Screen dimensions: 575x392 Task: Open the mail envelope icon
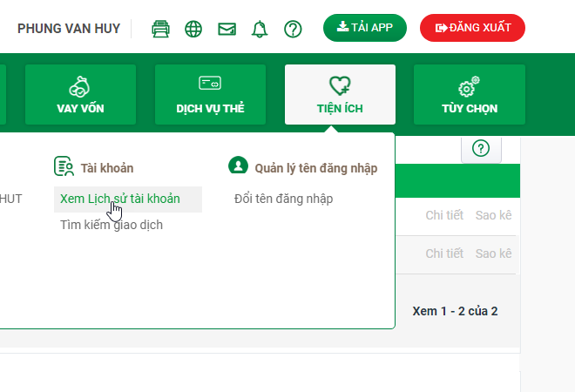click(x=227, y=29)
